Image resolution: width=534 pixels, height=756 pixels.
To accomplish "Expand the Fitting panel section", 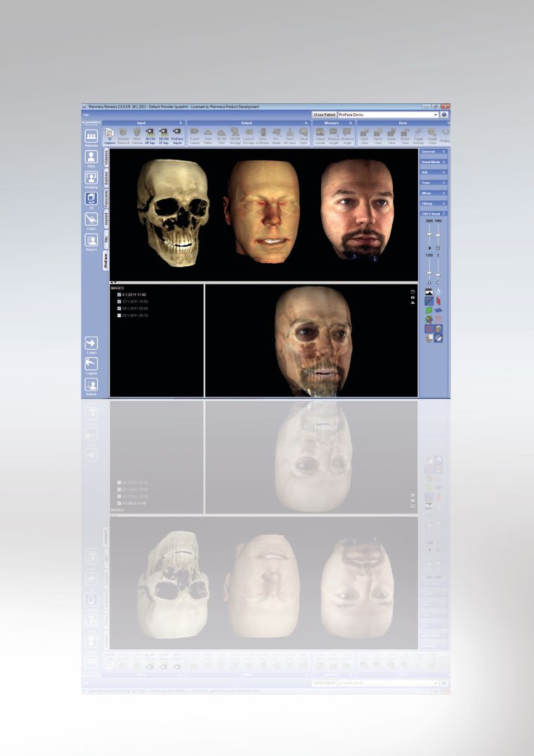I will [434, 203].
